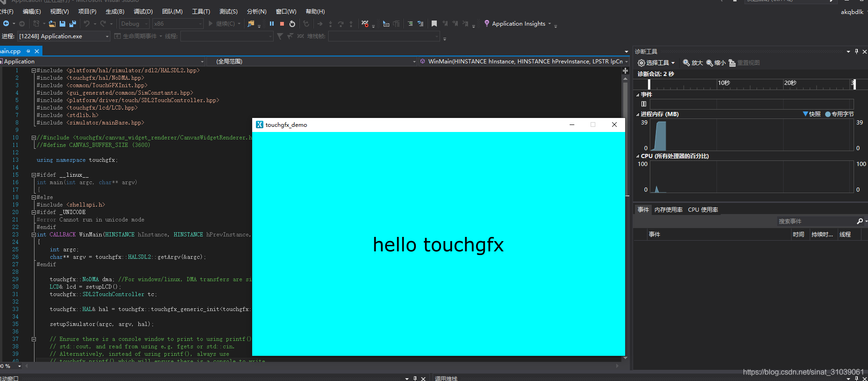This screenshot has height=381, width=868.
Task: Click the Navigate Backward arrow icon
Action: [6, 23]
